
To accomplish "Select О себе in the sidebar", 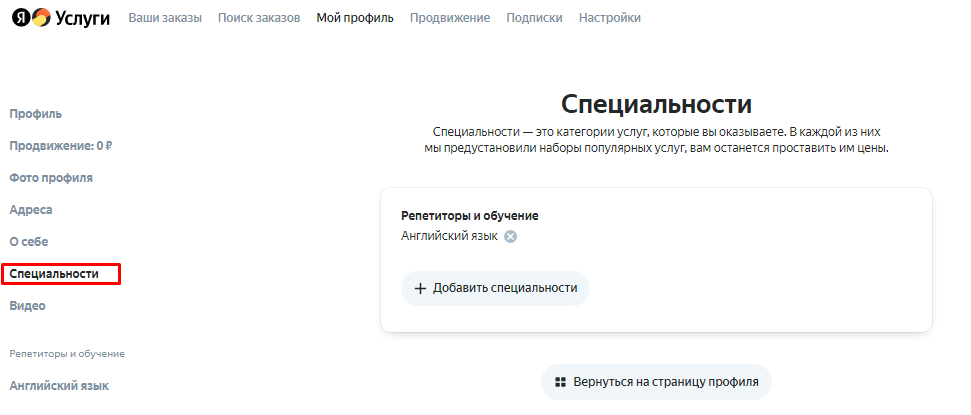I will click(29, 242).
